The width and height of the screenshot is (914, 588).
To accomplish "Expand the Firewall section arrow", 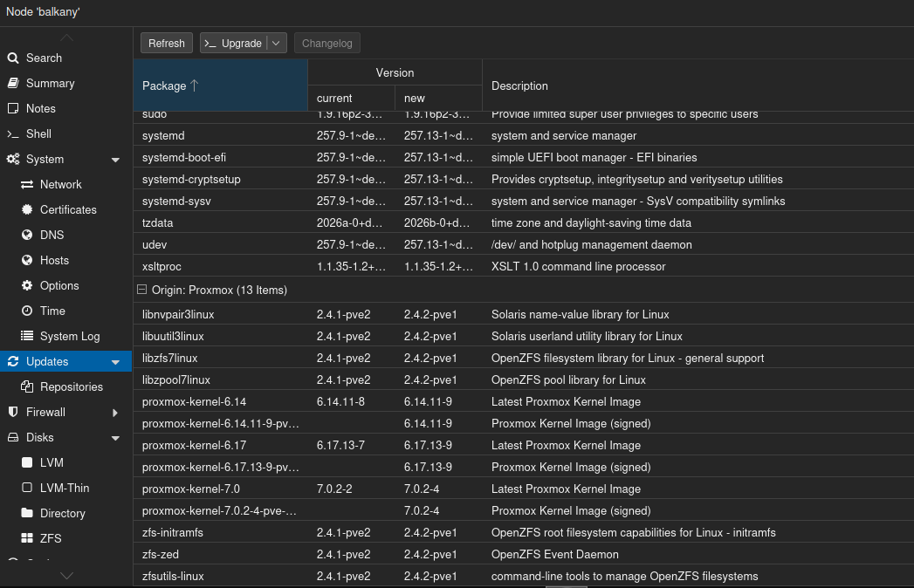I will 115,413.
